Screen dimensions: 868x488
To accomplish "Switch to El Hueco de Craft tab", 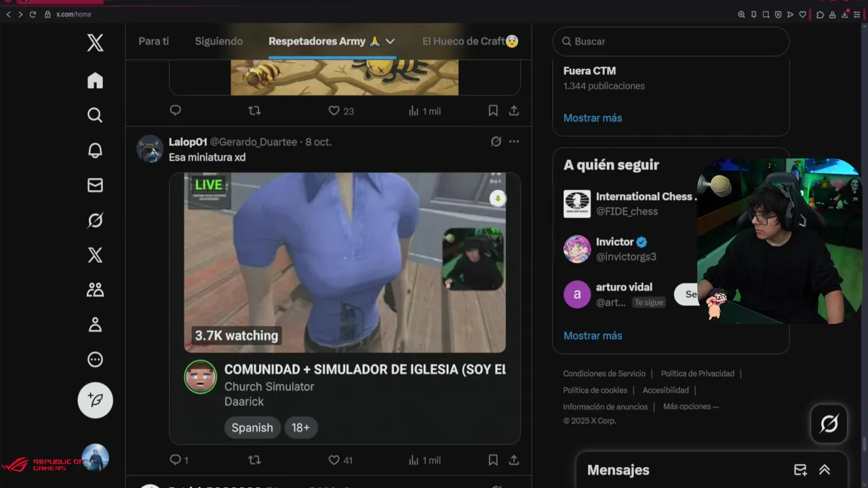I will point(470,41).
